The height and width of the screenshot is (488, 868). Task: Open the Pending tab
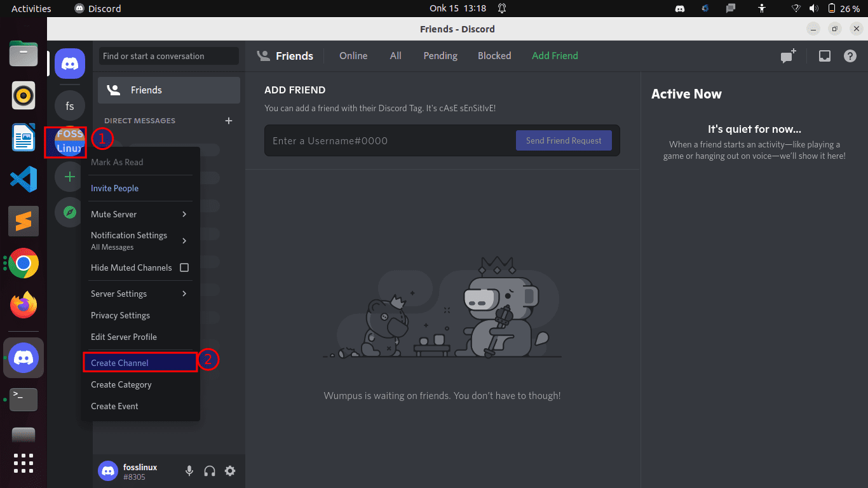(x=440, y=56)
